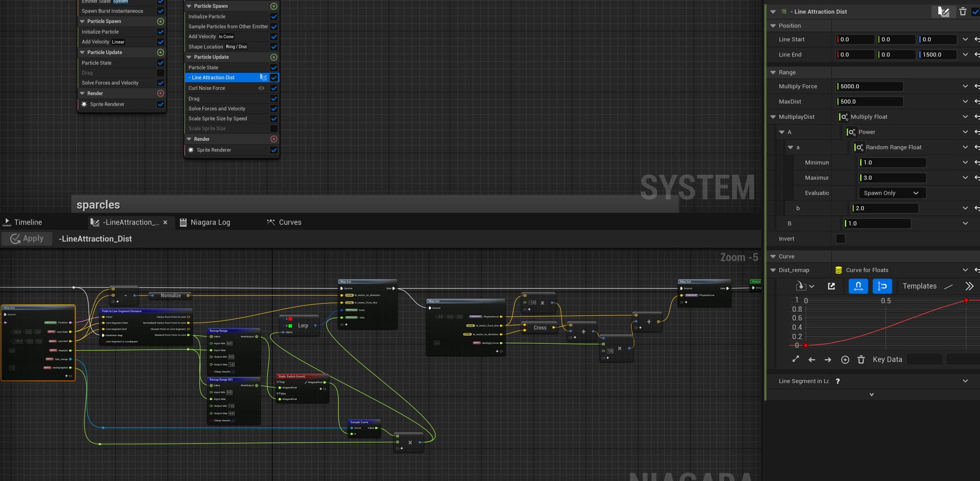Add module to left emitter Particle Spawn
Image resolution: width=980 pixels, height=481 pixels.
coord(160,21)
